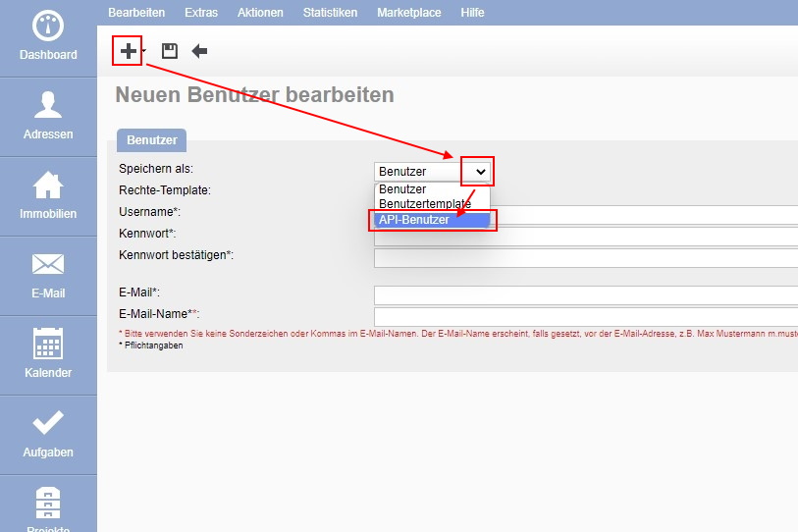Select API-Benutzer from the dropdown list
Viewport: 798px width, 532px height.
(432, 220)
